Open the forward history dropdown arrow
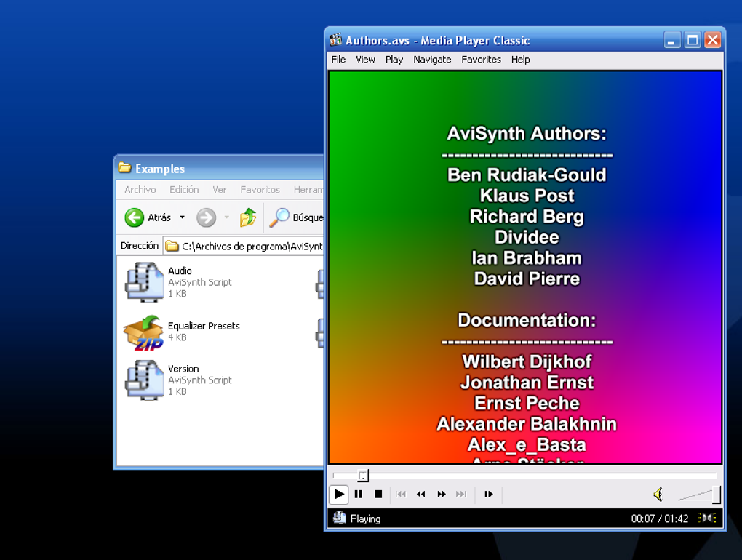The image size is (742, 560). tap(227, 217)
